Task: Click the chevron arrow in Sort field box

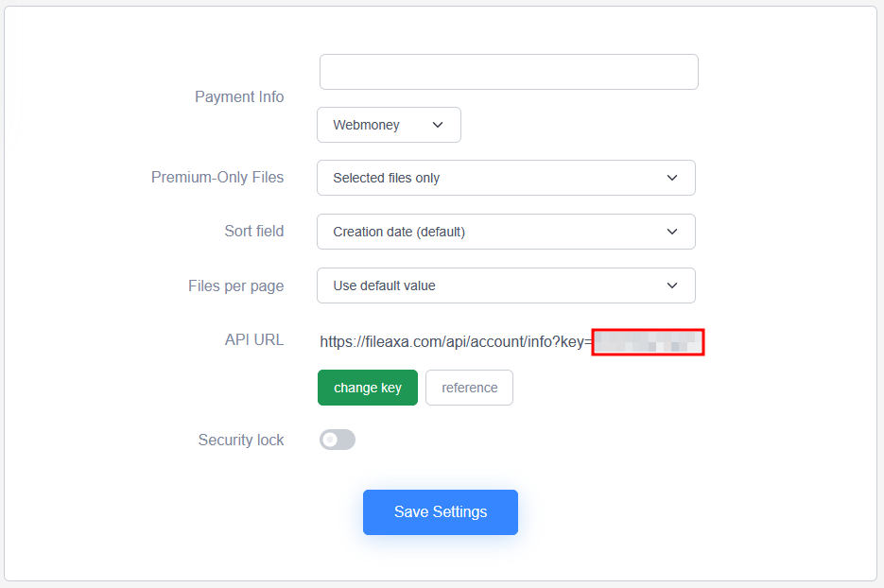Action: [672, 232]
